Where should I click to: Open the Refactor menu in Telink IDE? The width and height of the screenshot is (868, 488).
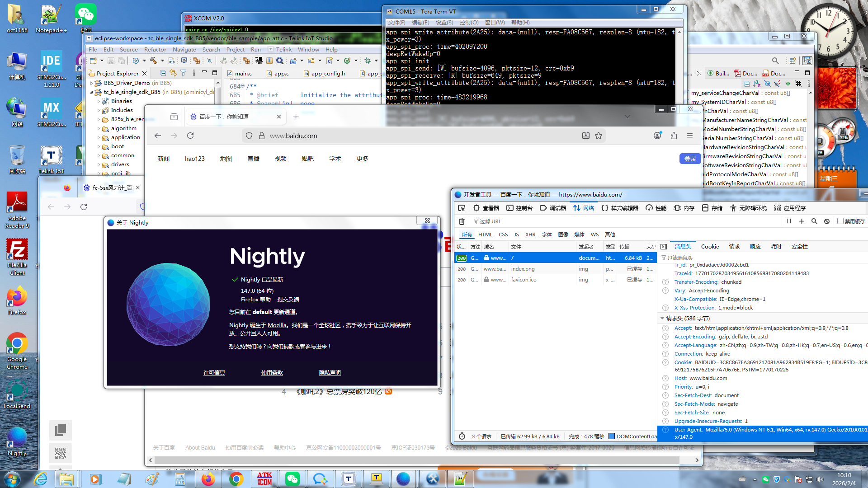pos(155,50)
